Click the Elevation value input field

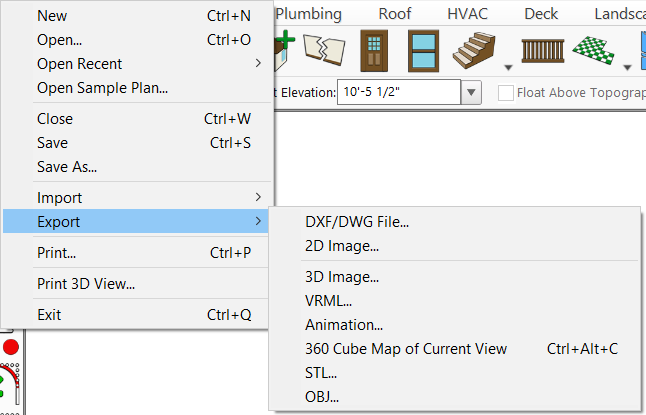[398, 92]
